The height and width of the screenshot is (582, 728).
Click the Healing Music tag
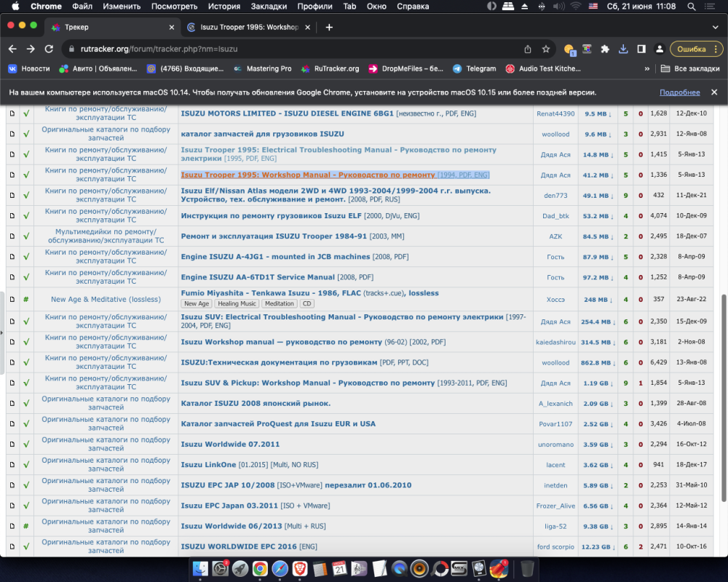[237, 303]
